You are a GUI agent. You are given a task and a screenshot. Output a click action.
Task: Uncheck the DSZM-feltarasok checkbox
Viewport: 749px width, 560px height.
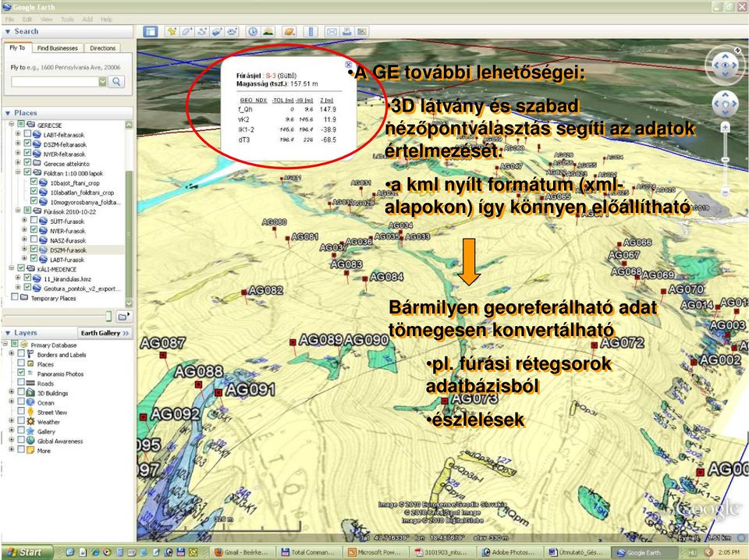[x=28, y=144]
